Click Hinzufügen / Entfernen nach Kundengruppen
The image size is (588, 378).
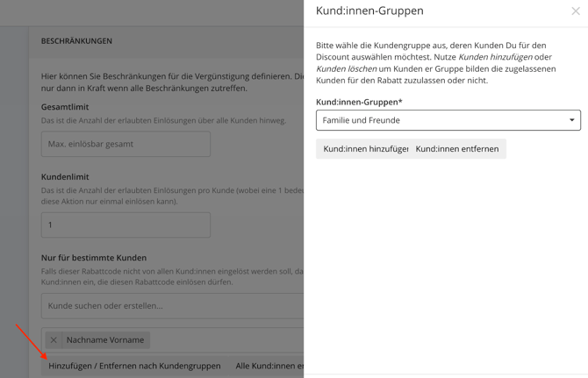click(134, 366)
